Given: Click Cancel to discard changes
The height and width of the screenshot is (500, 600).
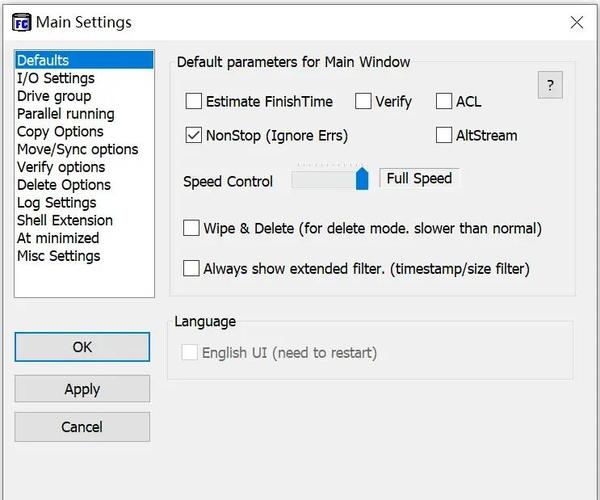Looking at the screenshot, I should click(82, 427).
